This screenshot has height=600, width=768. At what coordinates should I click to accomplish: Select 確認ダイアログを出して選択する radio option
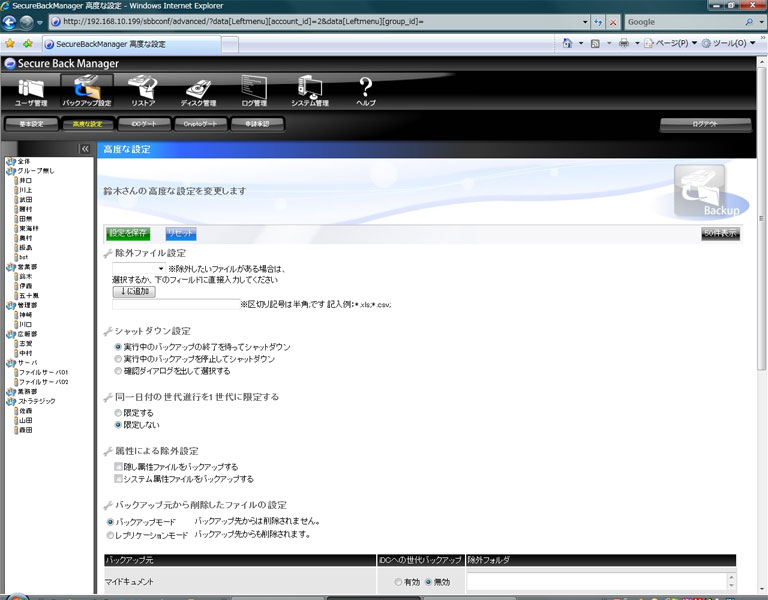[118, 371]
